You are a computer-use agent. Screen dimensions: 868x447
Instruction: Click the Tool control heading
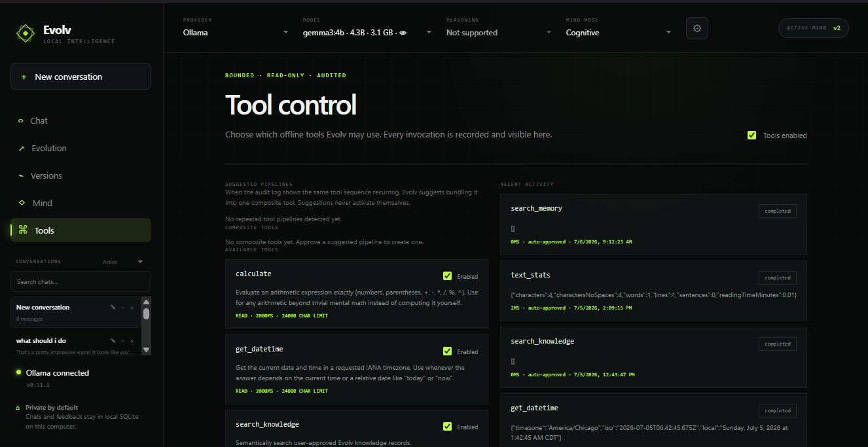[x=291, y=105]
